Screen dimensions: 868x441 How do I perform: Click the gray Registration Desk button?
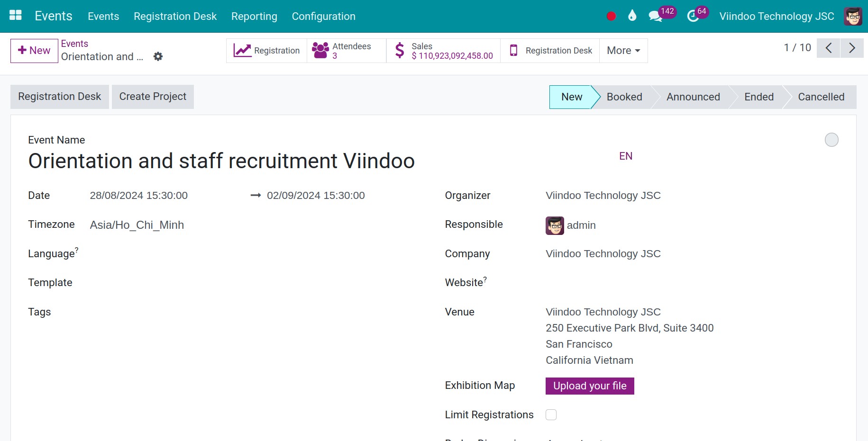(60, 97)
